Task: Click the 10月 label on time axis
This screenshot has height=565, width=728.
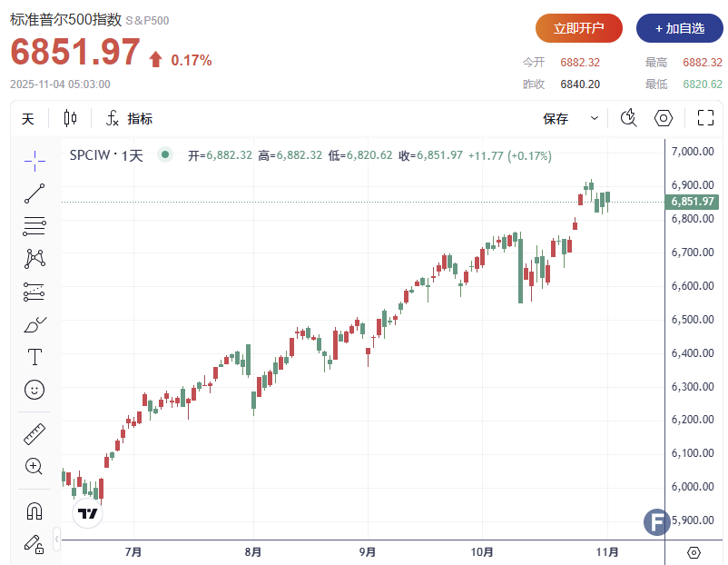Action: pyautogui.click(x=482, y=552)
